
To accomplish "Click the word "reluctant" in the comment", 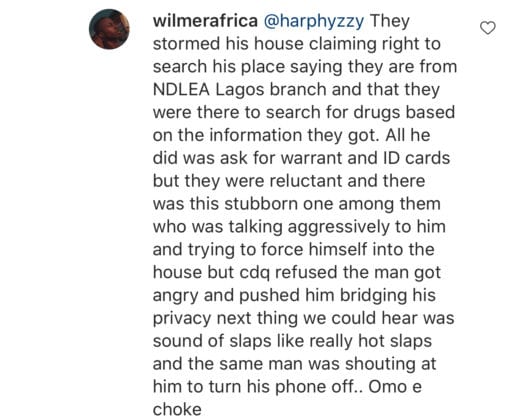I will point(306,181).
